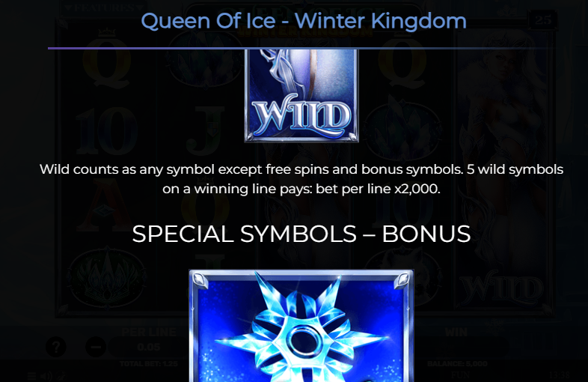This screenshot has height=382, width=588.
Task: Click the Wild payout description text
Action: [x=301, y=179]
